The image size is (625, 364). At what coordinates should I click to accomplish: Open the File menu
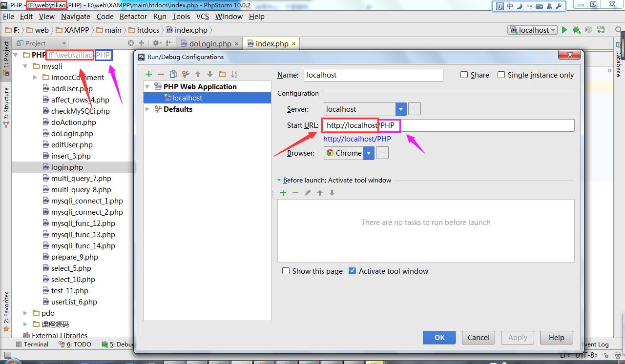coord(8,16)
